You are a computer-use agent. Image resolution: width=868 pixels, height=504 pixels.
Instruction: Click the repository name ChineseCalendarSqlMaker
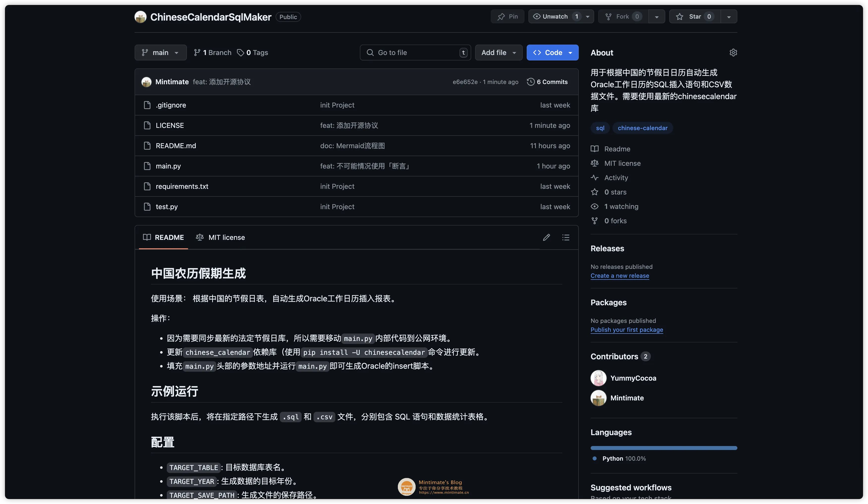(211, 17)
